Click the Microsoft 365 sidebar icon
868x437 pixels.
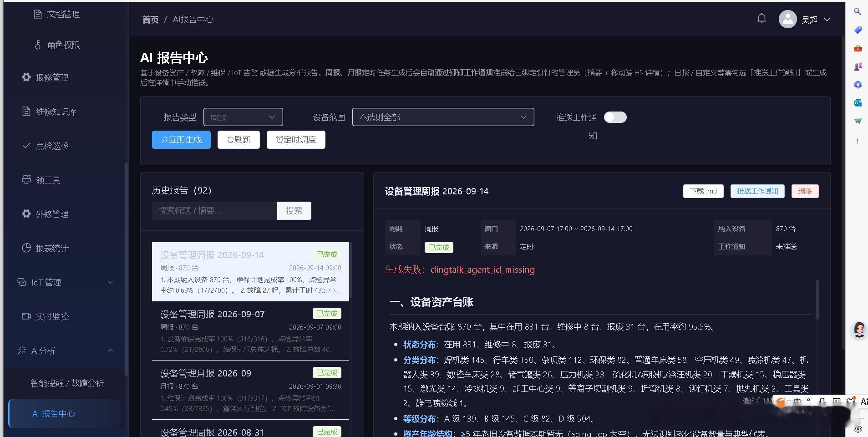(x=858, y=85)
